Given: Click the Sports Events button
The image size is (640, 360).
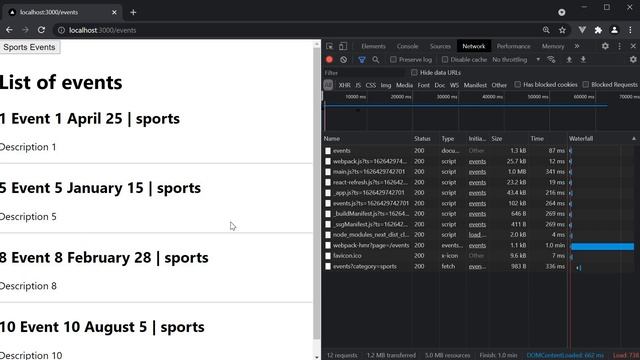Looking at the screenshot, I should 29,47.
